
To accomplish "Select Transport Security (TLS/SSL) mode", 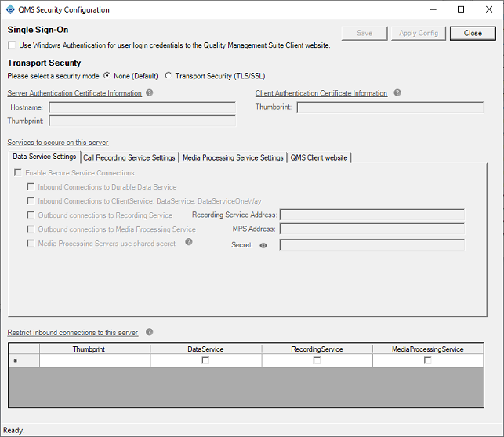I will (x=168, y=75).
